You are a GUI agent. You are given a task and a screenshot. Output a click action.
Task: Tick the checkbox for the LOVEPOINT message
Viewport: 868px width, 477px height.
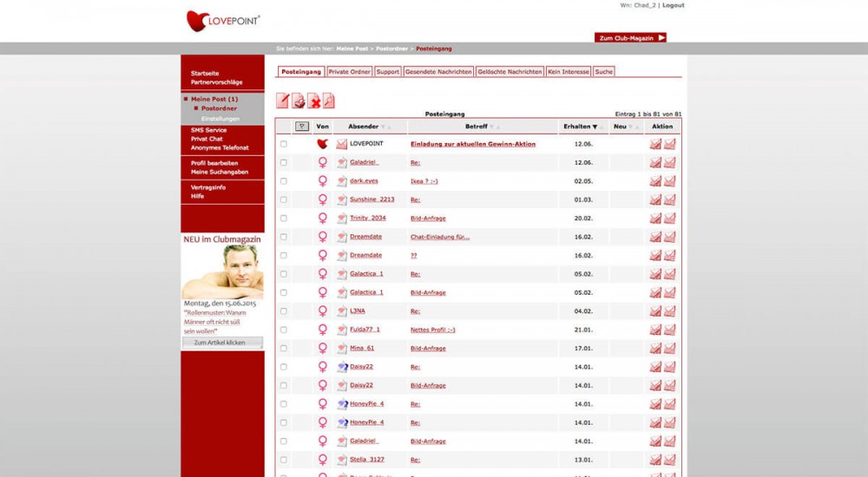(284, 144)
